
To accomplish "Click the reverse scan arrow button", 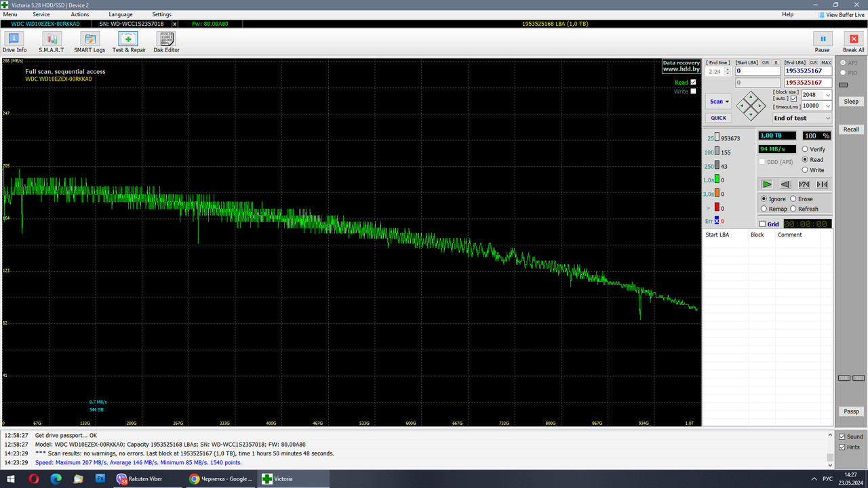I will pos(785,184).
